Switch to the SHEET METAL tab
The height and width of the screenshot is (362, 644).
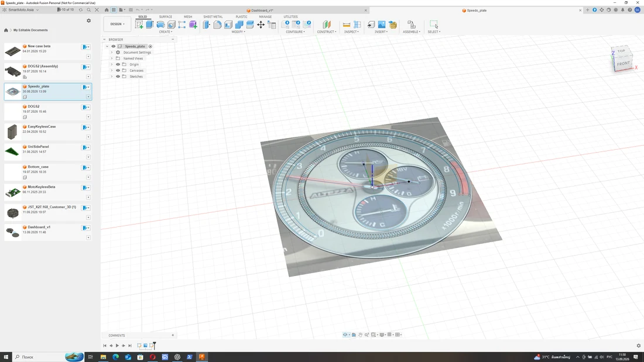(213, 17)
